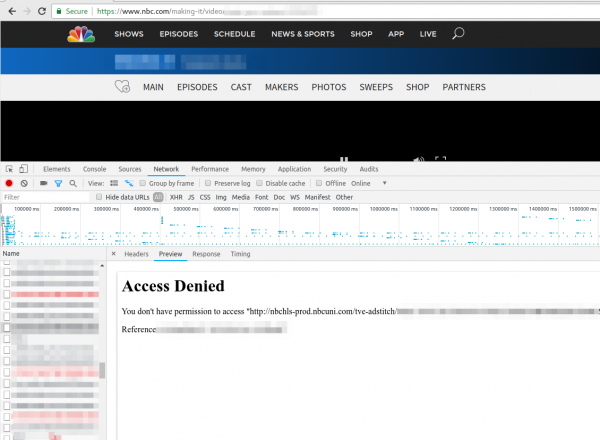Sort requests by Name column header
Screen dimensions: 600x440
[54, 253]
